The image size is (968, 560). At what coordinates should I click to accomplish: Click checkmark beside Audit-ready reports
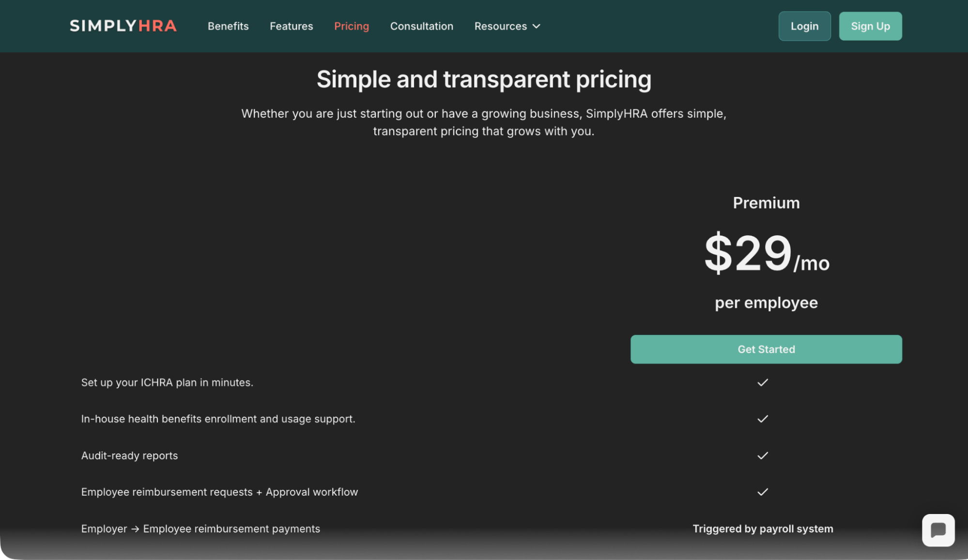762,455
